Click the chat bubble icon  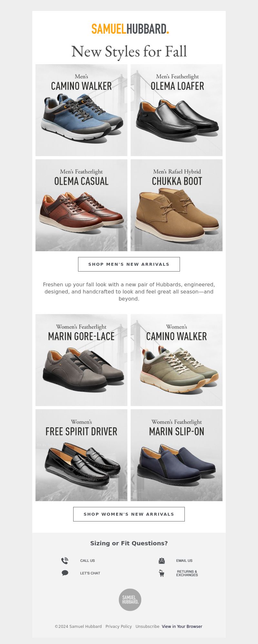tap(65, 573)
